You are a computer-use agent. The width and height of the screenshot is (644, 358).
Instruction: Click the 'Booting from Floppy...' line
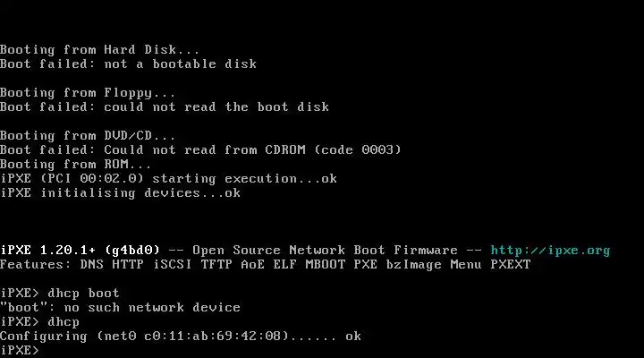(x=88, y=93)
